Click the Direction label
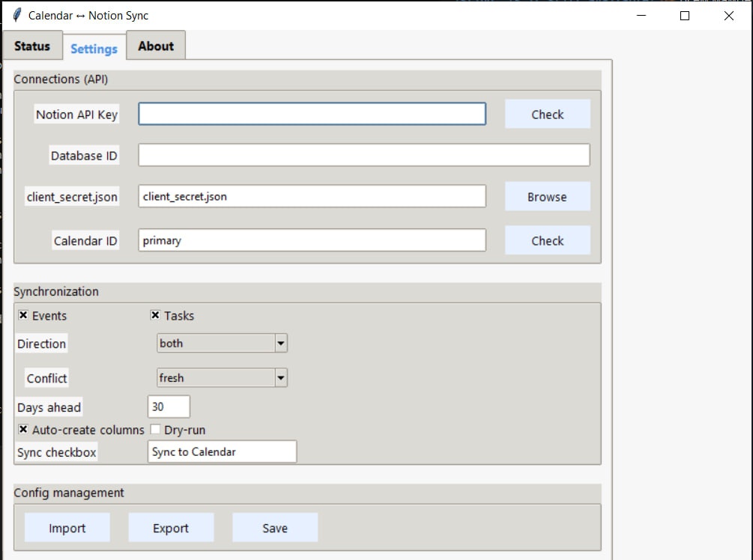Screen dimensions: 753x560 [x=41, y=344]
